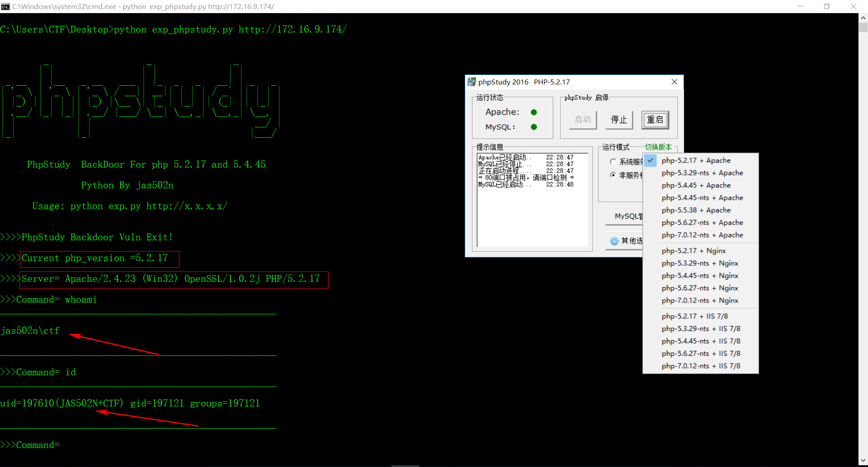Click the 'Python By jas502n' credit line
Screen dimensions: 868x467
click(x=127, y=186)
